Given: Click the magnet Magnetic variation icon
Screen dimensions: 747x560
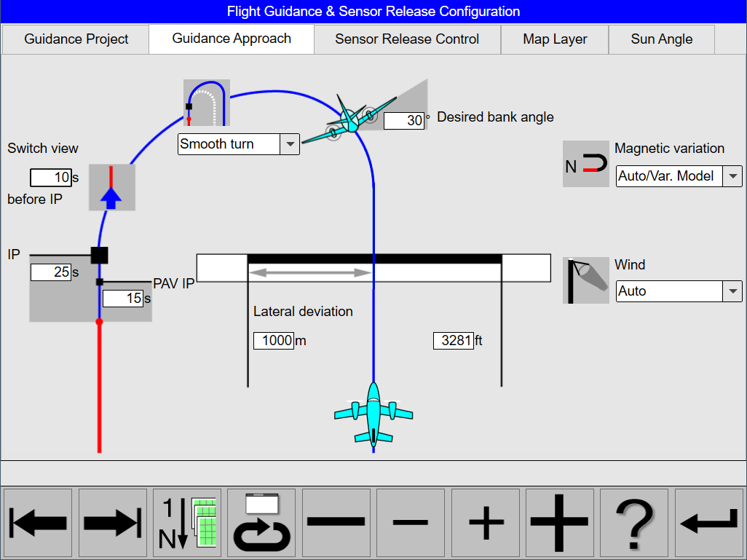Looking at the screenshot, I should (x=585, y=163).
